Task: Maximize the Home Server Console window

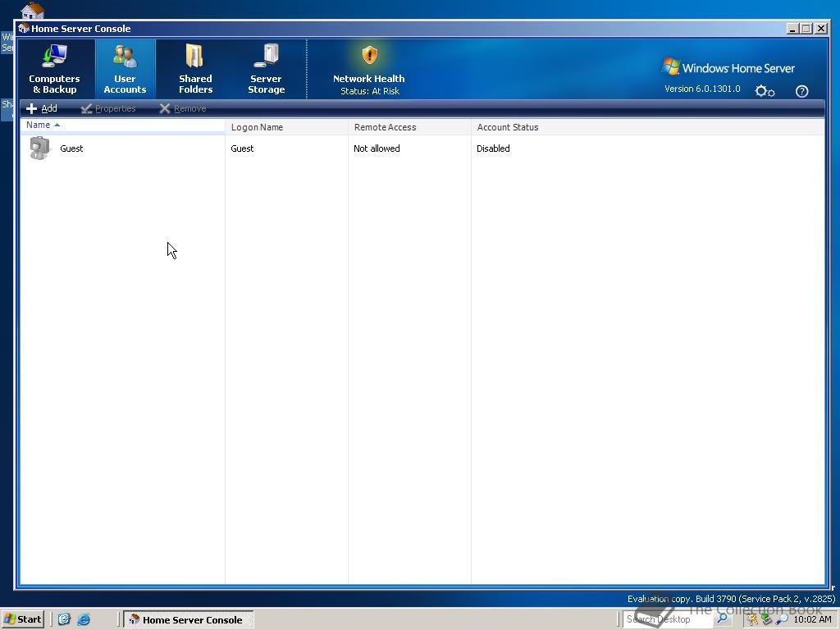Action: click(806, 29)
